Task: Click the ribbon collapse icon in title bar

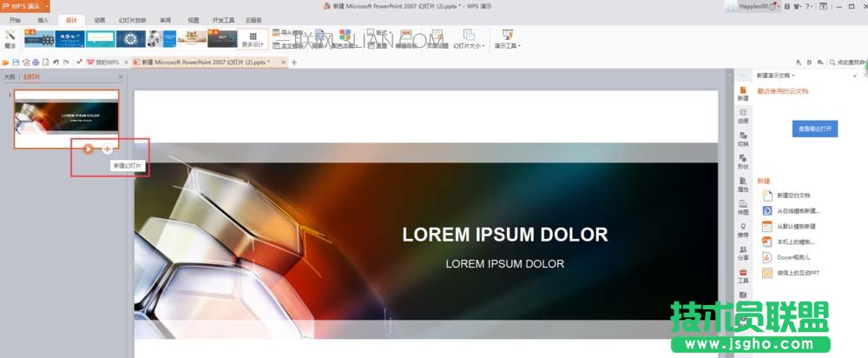Action: pos(824,6)
